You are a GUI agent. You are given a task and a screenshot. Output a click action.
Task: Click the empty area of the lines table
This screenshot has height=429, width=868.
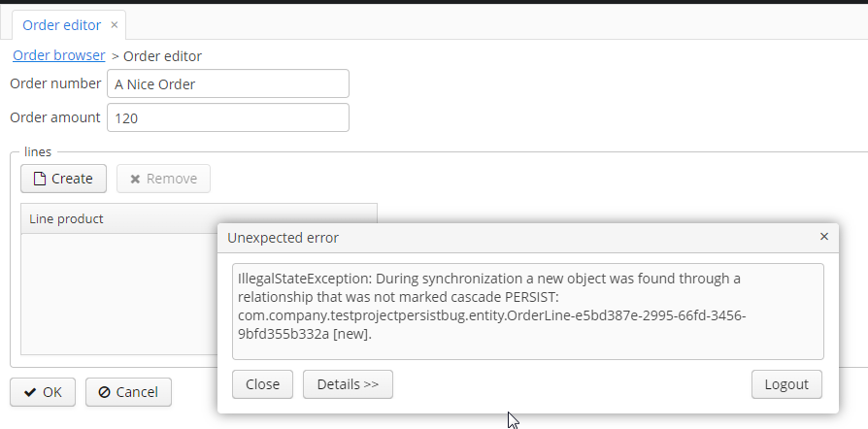click(x=117, y=291)
